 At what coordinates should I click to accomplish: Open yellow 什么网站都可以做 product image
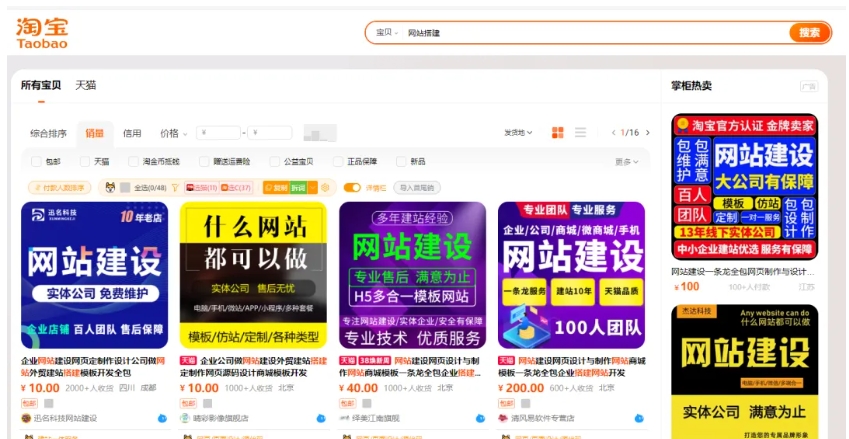point(253,275)
